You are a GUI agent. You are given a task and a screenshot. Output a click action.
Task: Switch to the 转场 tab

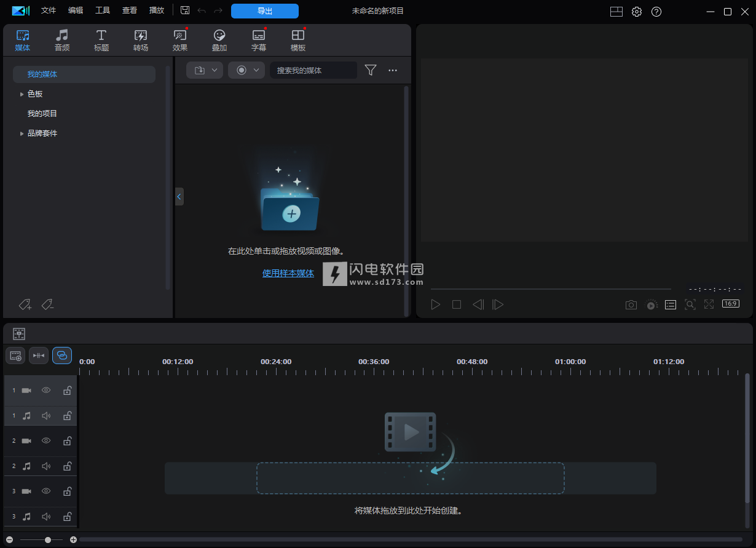[x=141, y=40]
